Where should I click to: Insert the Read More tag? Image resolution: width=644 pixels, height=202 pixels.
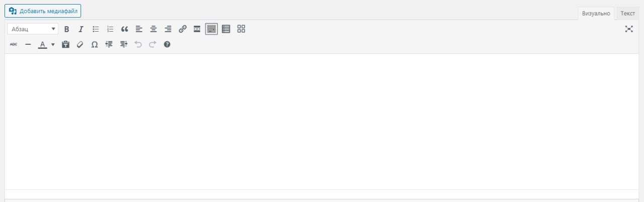pyautogui.click(x=197, y=29)
